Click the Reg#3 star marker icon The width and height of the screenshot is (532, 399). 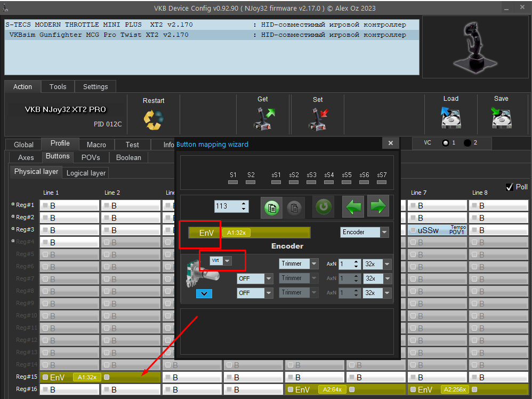point(13,229)
